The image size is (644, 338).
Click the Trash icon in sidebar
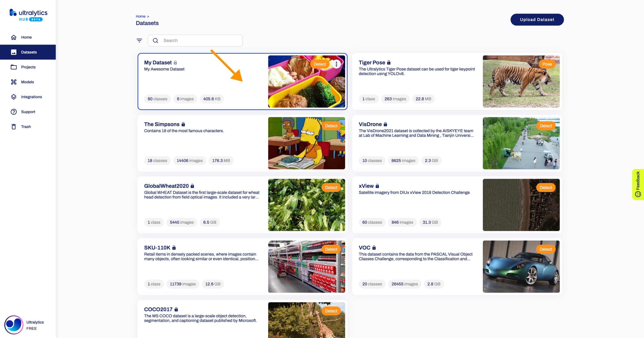13,127
